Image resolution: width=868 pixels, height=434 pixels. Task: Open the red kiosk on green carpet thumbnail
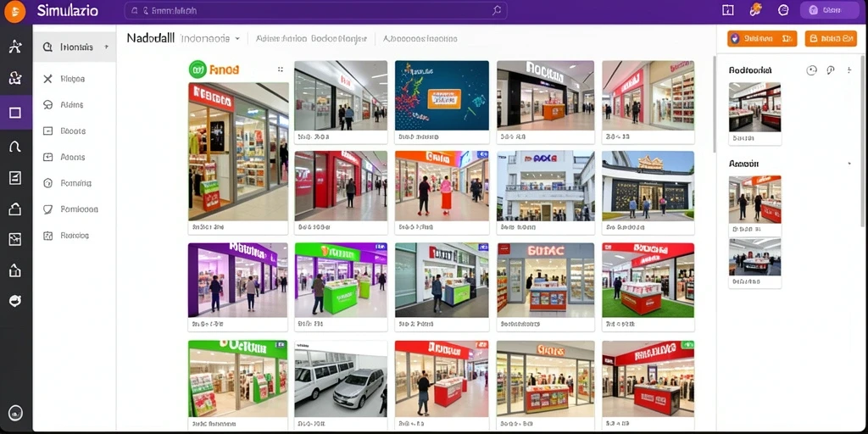click(648, 280)
